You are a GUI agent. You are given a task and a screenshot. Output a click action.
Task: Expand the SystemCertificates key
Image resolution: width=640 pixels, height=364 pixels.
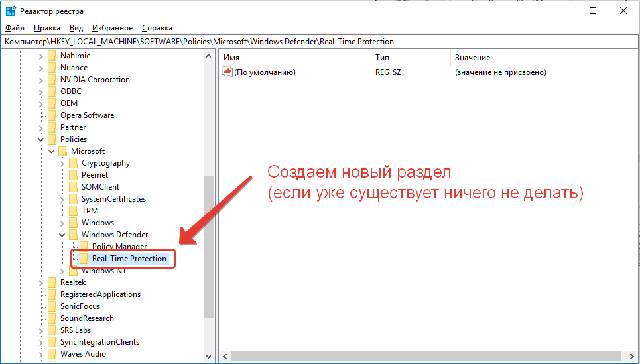click(x=62, y=199)
